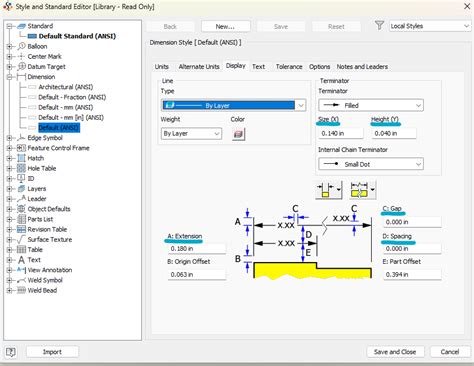
Task: Click the ID category icon
Action: tap(22, 178)
